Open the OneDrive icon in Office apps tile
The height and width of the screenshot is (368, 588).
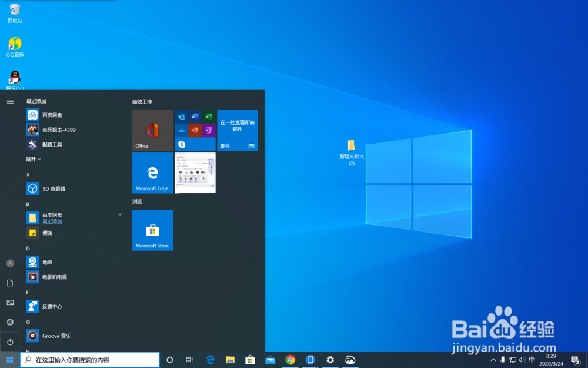[x=182, y=130]
